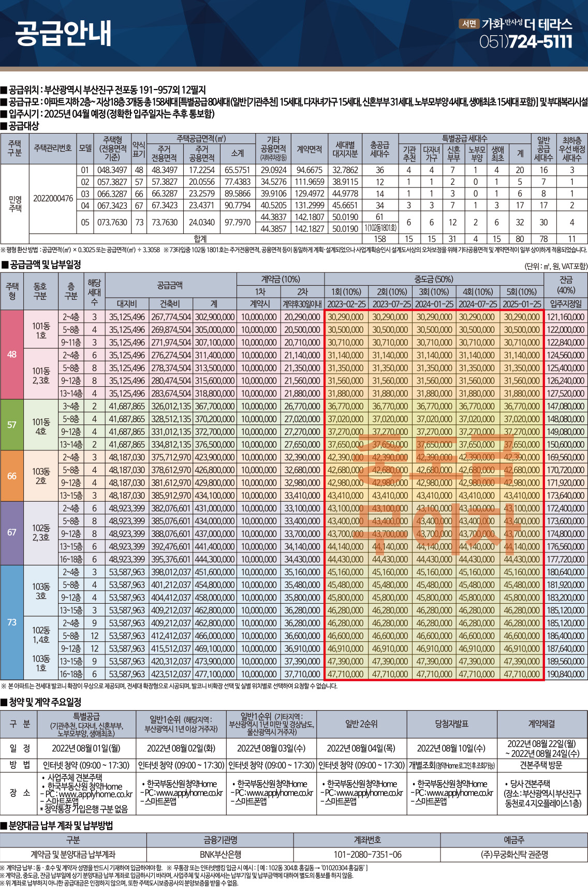The width and height of the screenshot is (588, 891).
Task: Click the date '2022년 08월 02일(화)'
Action: pyautogui.click(x=181, y=748)
